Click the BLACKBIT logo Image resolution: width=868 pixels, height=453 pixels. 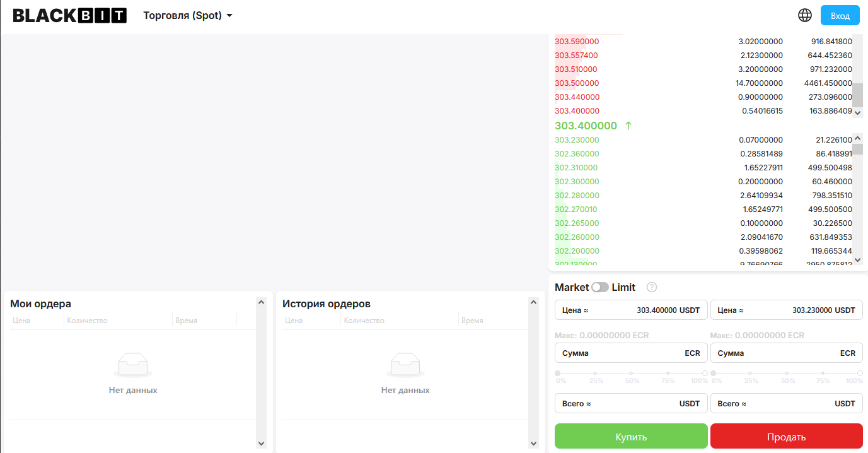coord(70,16)
